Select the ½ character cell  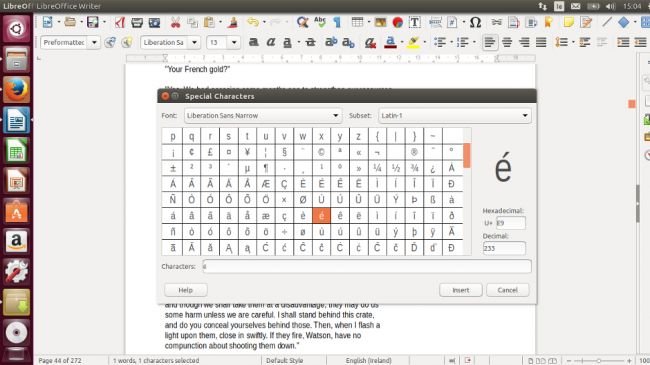(x=395, y=168)
